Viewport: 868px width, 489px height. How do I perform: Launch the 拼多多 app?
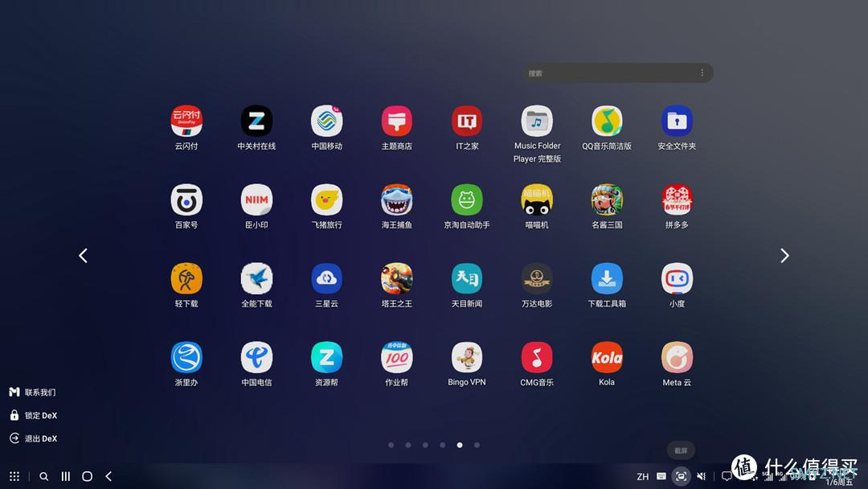pos(677,200)
